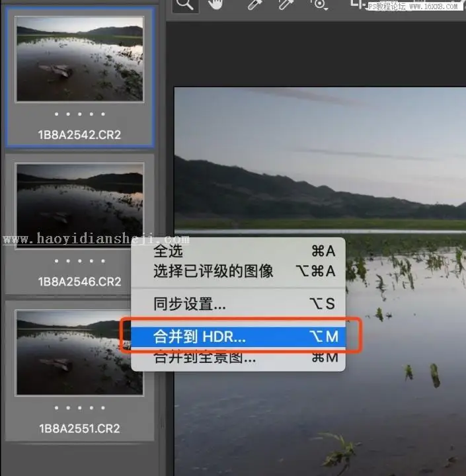Set five-star rating on 1B8A2551.CR2
Screen dimensions: 466x476
[103, 408]
